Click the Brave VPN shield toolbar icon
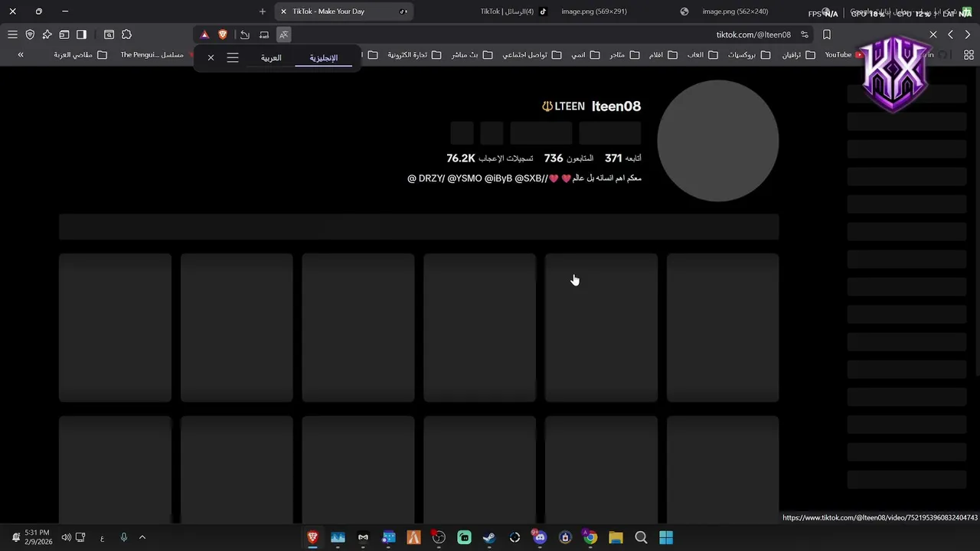The height and width of the screenshot is (551, 980). coord(30,34)
